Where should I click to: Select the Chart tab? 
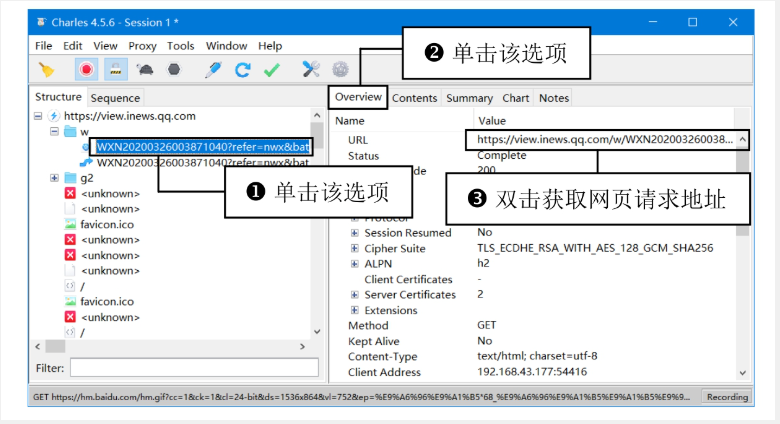[x=515, y=98]
